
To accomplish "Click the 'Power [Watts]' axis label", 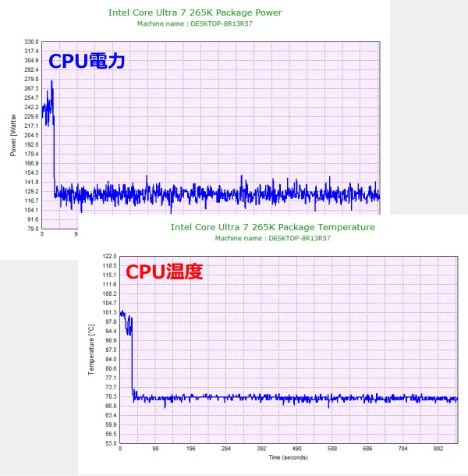I will [13, 135].
